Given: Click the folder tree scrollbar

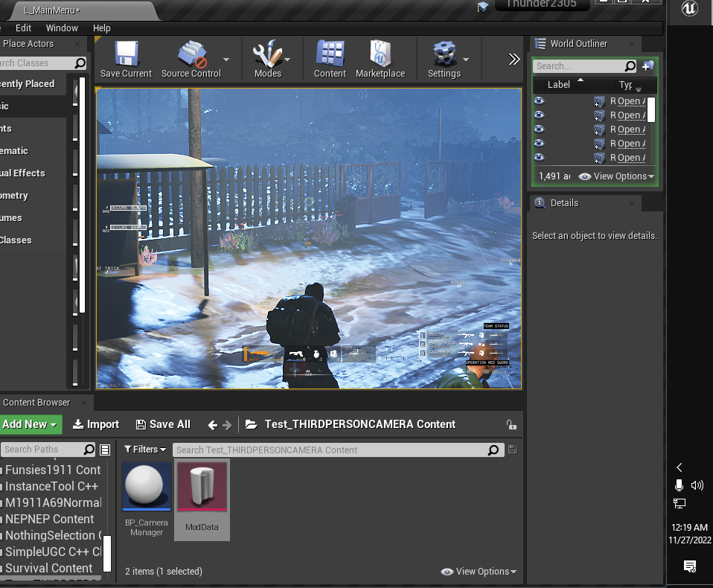Looking at the screenshot, I should (x=107, y=554).
